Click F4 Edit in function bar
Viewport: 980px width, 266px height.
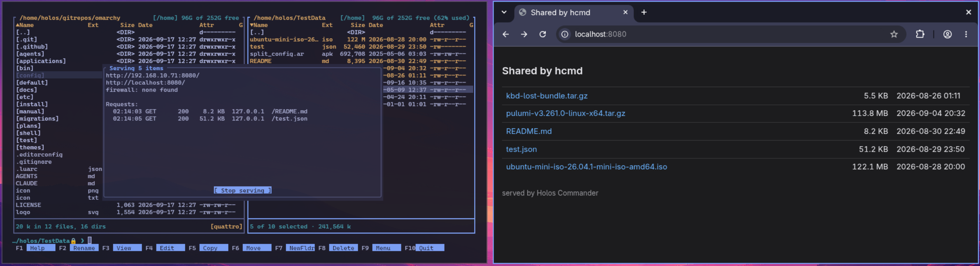[165, 248]
